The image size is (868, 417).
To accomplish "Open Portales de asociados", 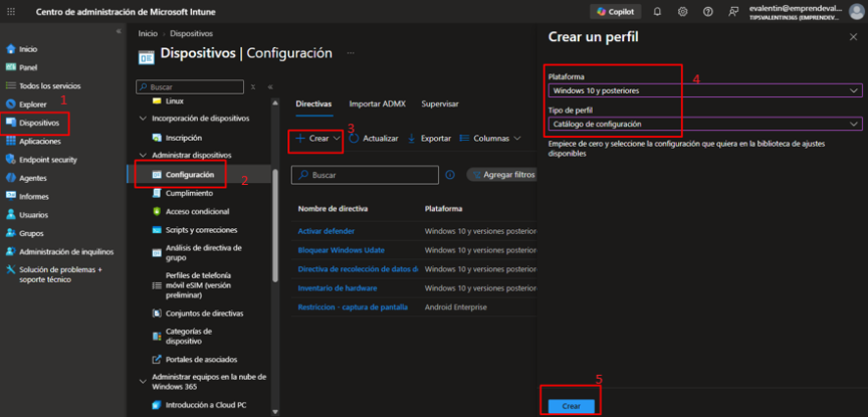I will point(201,359).
